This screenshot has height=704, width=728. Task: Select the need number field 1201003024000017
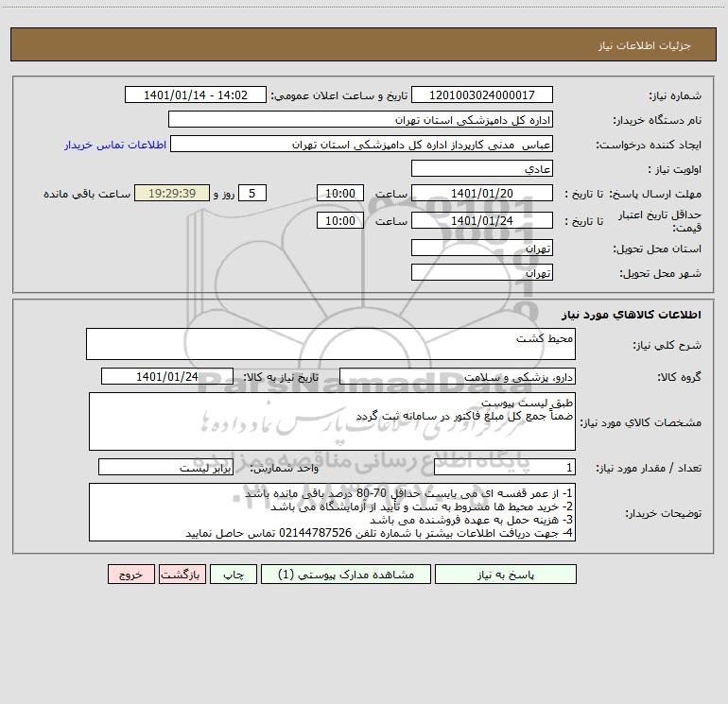[x=482, y=94]
